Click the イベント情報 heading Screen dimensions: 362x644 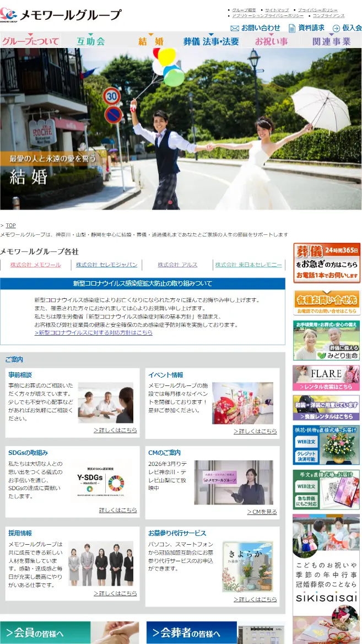coord(166,375)
